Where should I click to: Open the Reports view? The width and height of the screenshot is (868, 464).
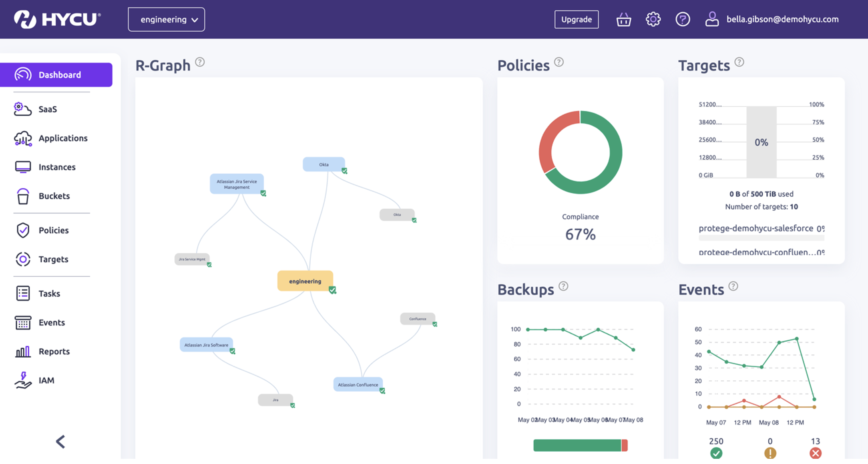point(54,351)
